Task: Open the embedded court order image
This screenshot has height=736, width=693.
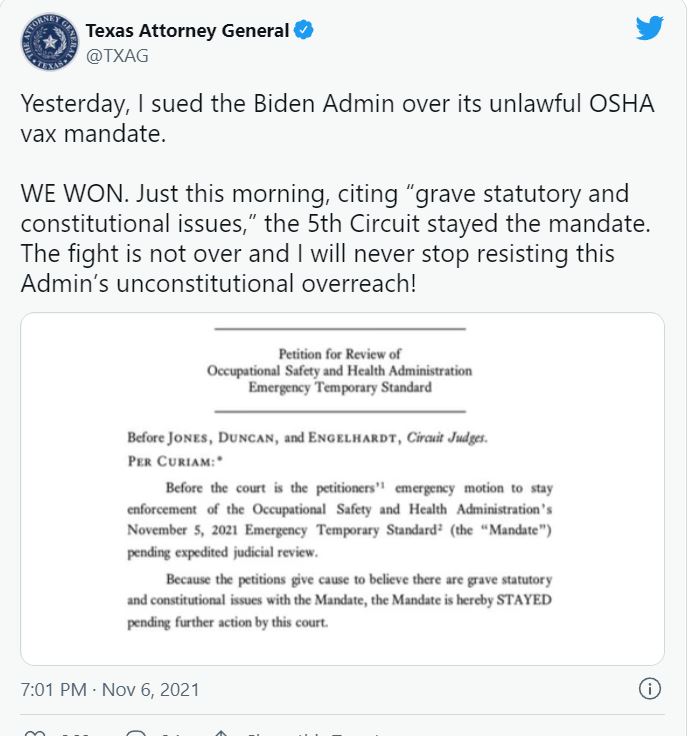Action: click(x=342, y=488)
